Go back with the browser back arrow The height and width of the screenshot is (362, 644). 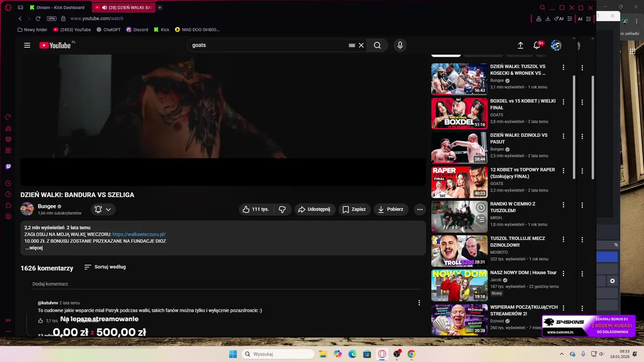pos(20,19)
